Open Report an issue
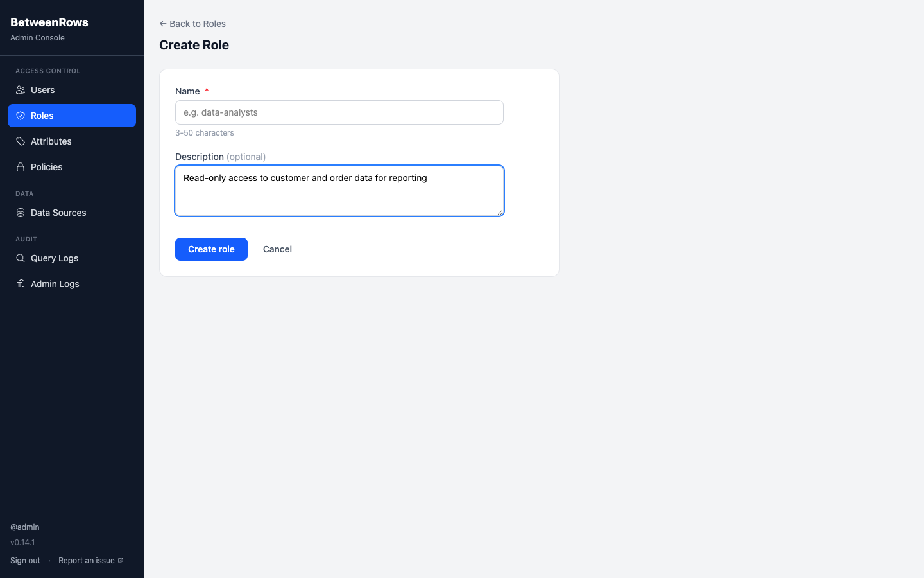Image resolution: width=924 pixels, height=578 pixels. click(86, 560)
